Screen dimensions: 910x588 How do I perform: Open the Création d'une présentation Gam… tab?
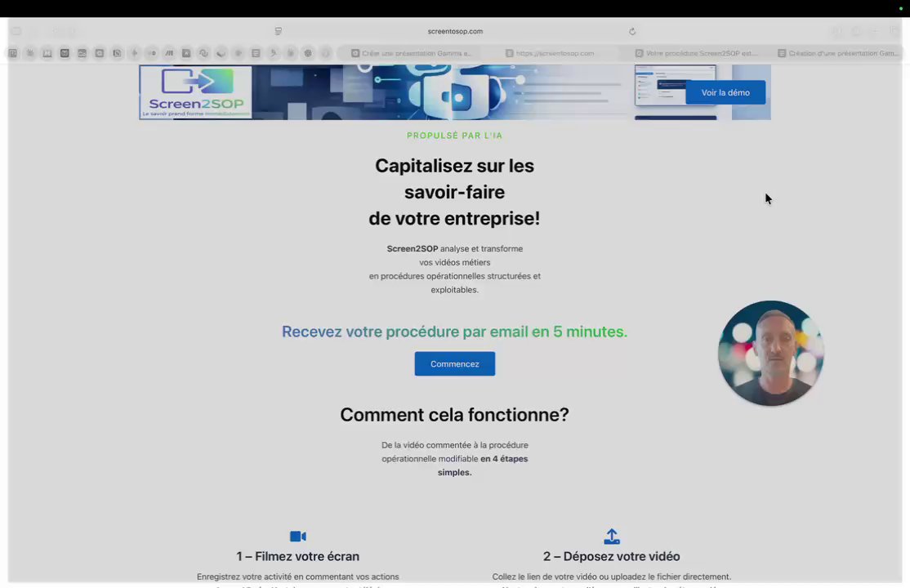[x=838, y=53]
